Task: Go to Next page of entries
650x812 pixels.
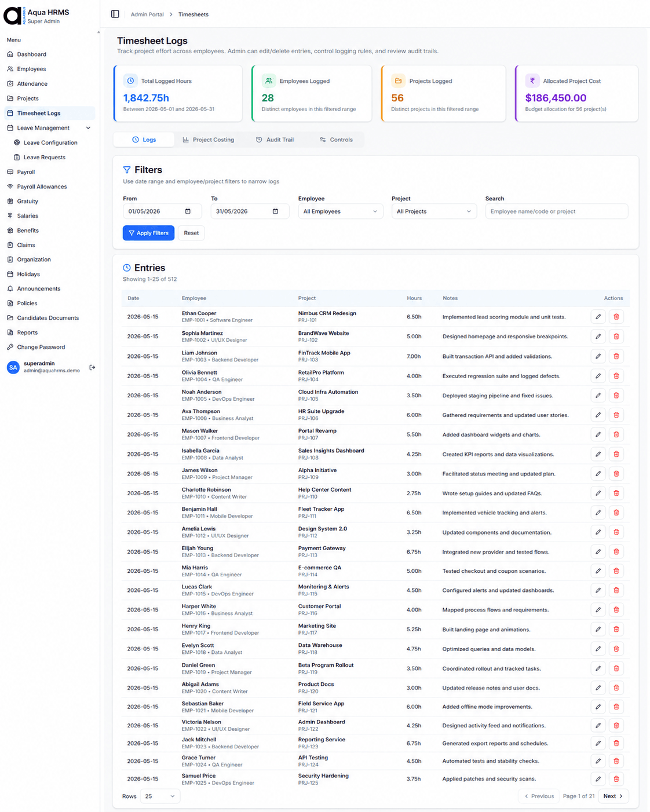Action: 614,796
